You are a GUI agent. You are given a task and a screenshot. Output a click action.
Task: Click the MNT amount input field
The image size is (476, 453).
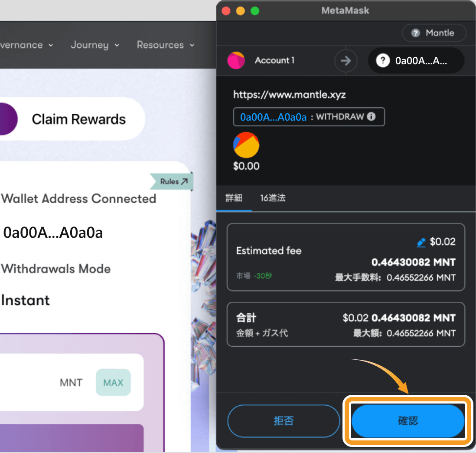click(72, 382)
